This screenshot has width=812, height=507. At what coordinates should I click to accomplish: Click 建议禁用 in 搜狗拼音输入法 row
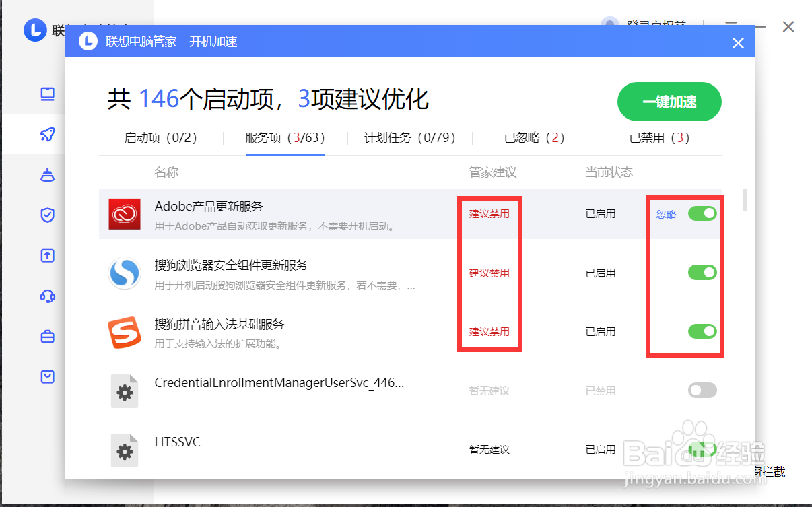pos(489,332)
